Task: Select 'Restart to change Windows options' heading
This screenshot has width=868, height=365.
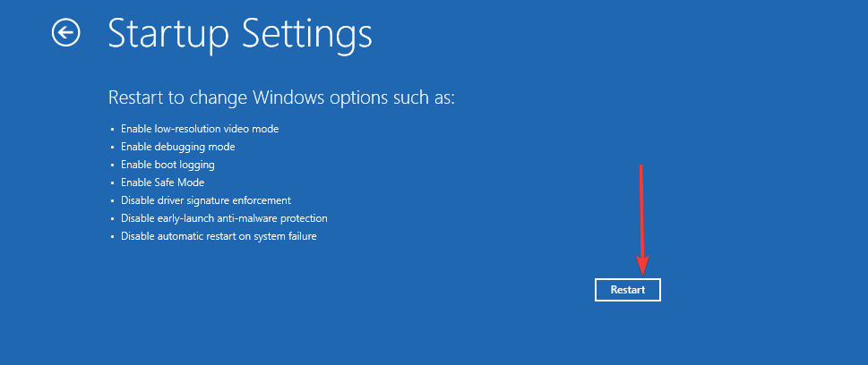Action: [x=282, y=98]
